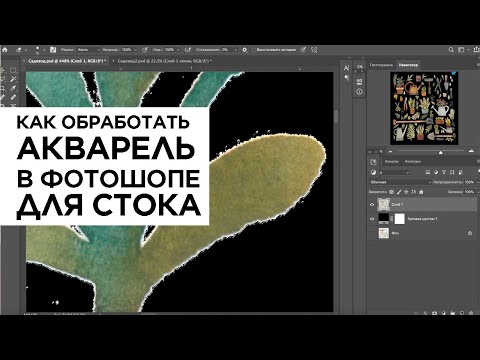Switch to the Navigator tab
The height and width of the screenshot is (360, 480).
[408, 65]
